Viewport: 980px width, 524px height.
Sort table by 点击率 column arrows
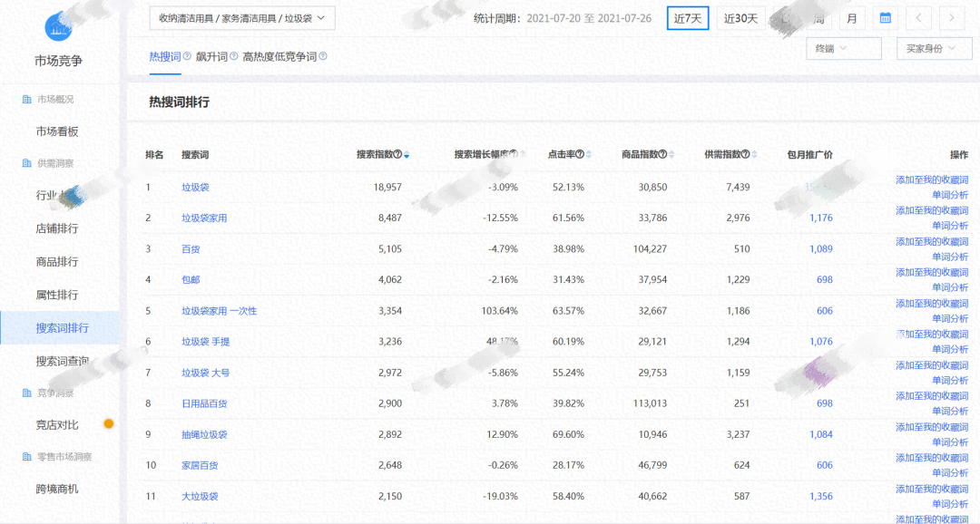(590, 155)
